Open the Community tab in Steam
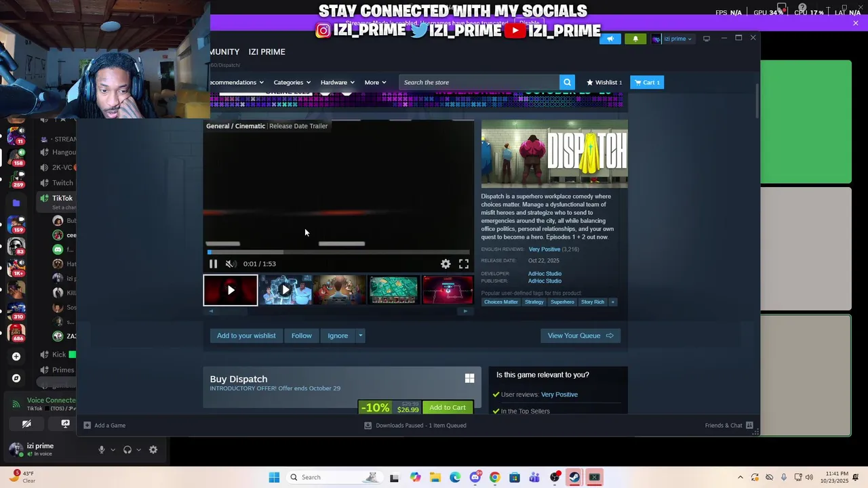This screenshot has width=868, height=488. tap(224, 52)
